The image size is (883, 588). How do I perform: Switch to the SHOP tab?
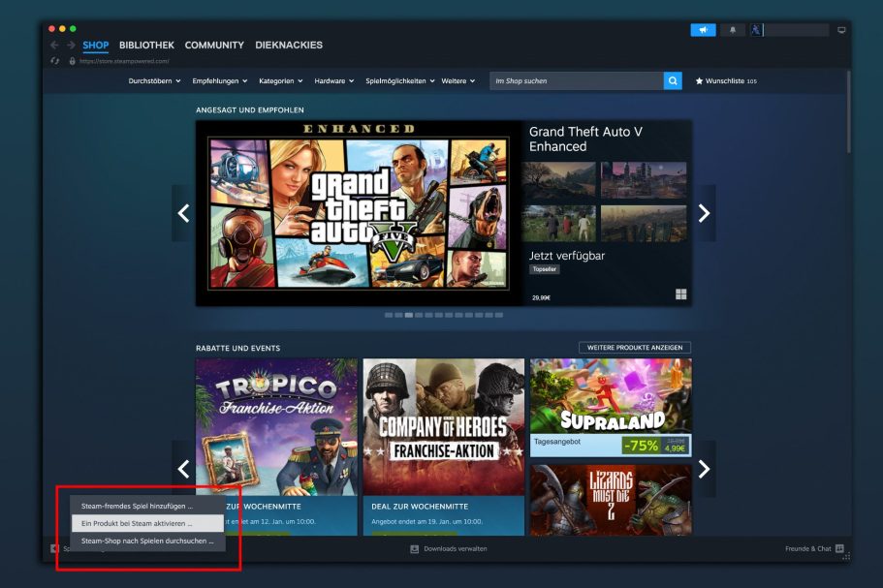[96, 45]
